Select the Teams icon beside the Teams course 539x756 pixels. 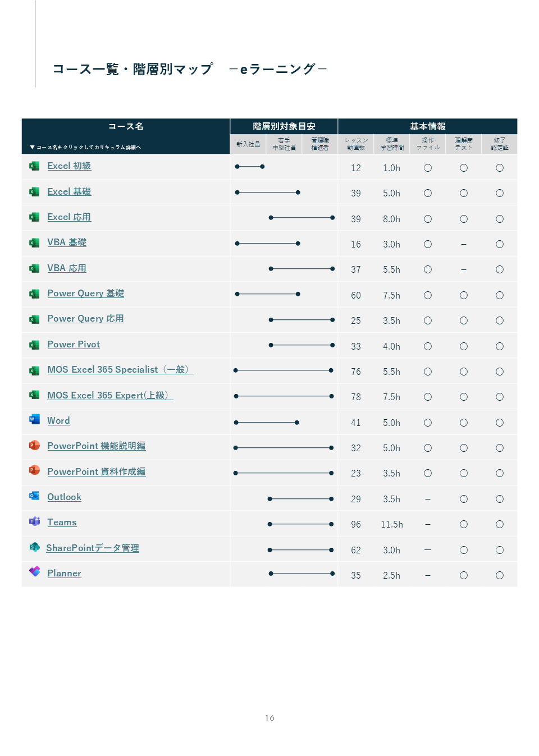[34, 522]
